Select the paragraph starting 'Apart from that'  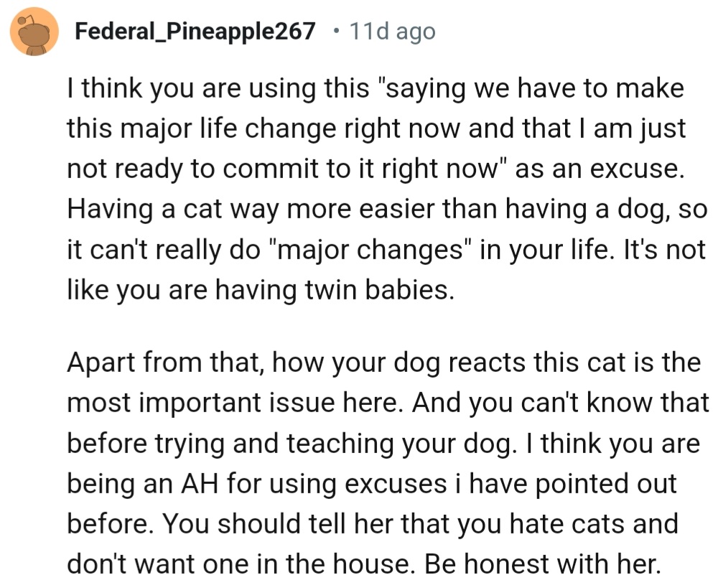(x=388, y=462)
